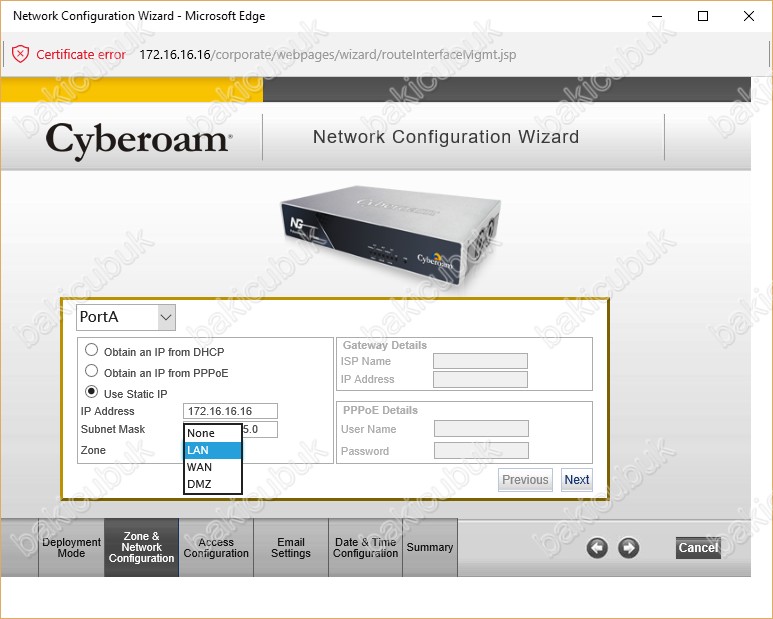Maximize the Edge window
Image resolution: width=773 pixels, height=619 pixels.
tap(703, 16)
